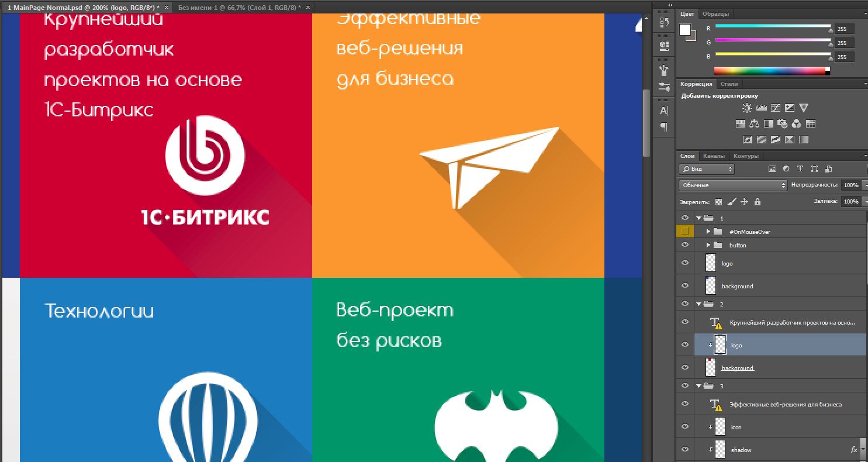Toggle lock image pixels brush icon
868x462 pixels.
pos(731,202)
